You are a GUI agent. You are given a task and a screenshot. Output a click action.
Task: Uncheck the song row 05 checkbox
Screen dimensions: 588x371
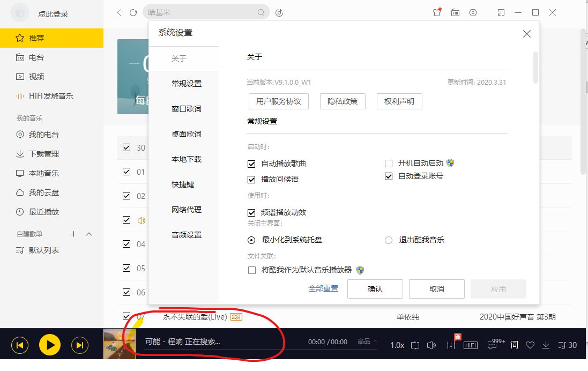point(126,268)
